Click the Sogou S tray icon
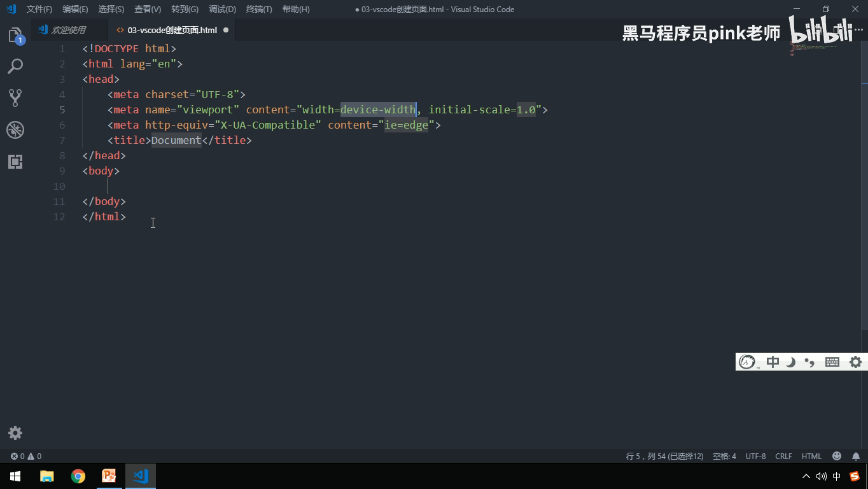Viewport: 868px width, 489px height. [854, 476]
